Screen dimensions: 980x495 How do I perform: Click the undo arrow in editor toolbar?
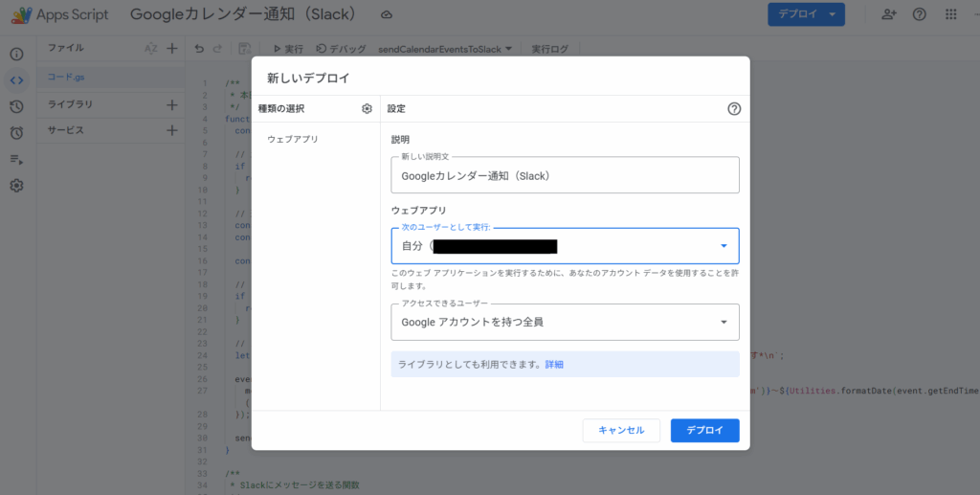[199, 49]
